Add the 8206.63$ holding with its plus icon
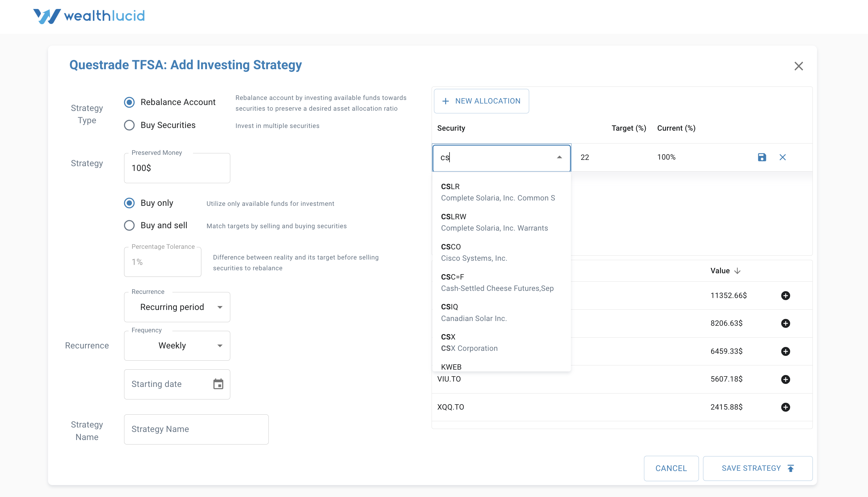Screen dimensions: 868x497 [x=785, y=323]
